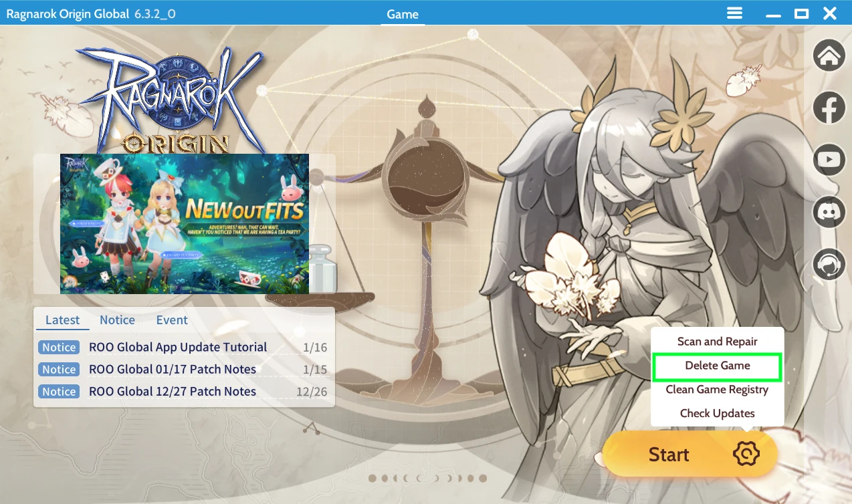
Task: Close the launcher window
Action: click(x=830, y=13)
